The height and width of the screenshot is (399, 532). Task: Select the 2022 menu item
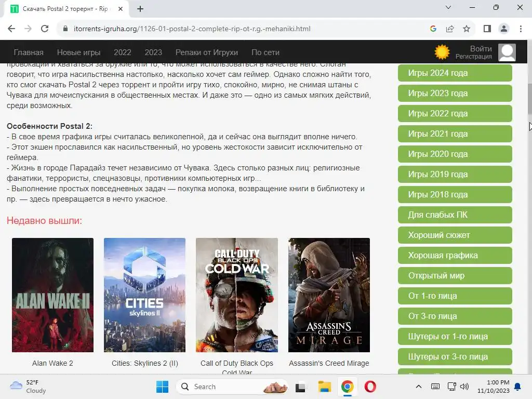coord(123,52)
